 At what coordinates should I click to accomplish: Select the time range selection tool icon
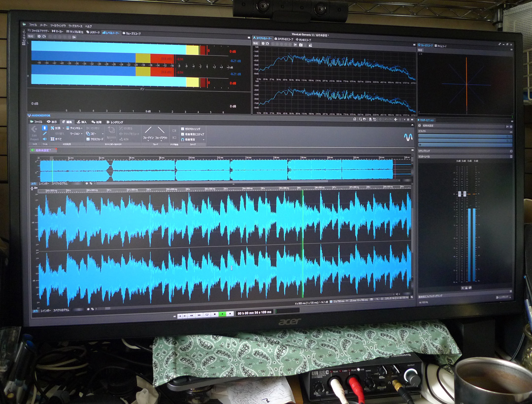(44, 128)
